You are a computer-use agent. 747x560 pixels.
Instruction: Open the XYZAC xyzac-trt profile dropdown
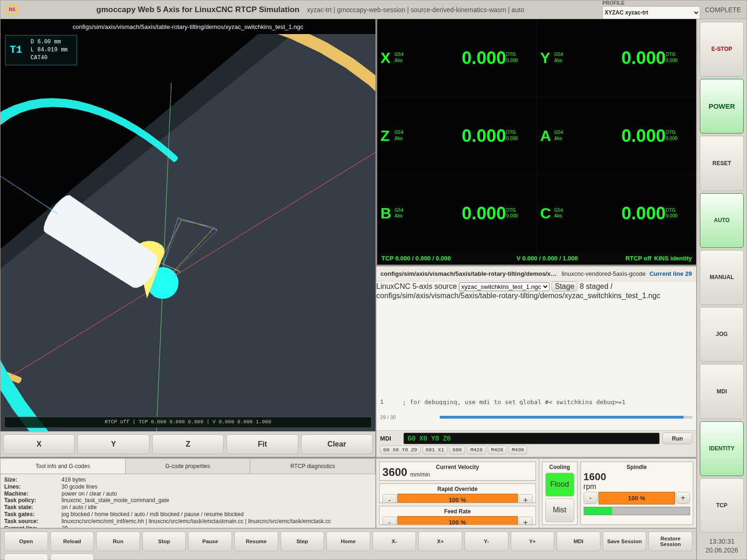[x=651, y=13]
